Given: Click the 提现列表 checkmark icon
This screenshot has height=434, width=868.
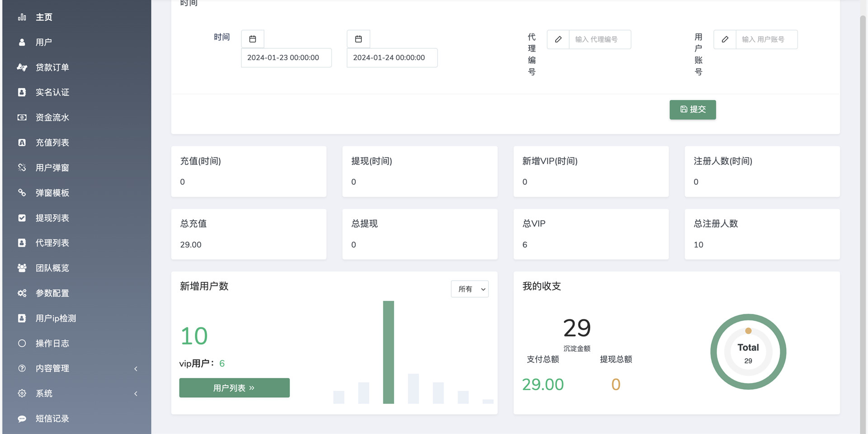Looking at the screenshot, I should point(22,218).
